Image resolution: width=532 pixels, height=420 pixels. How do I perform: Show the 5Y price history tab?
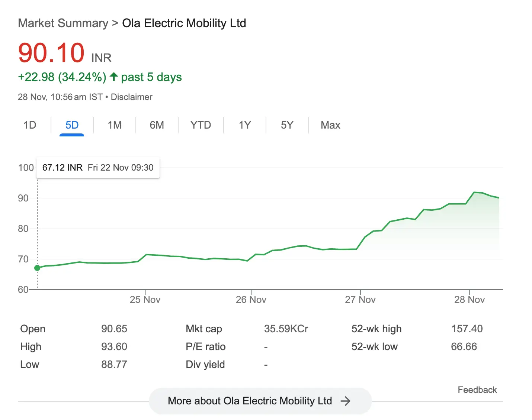[287, 125]
